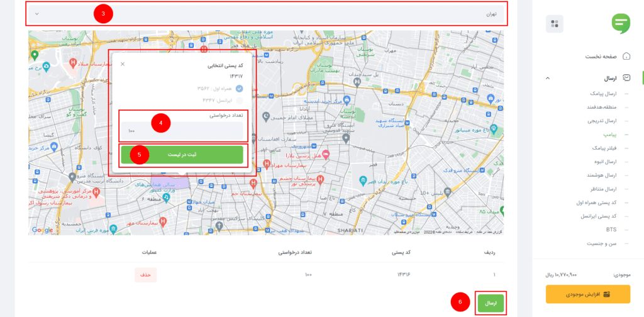Click the selected postal code ۱۴۳۱۷ text

pyautogui.click(x=236, y=76)
